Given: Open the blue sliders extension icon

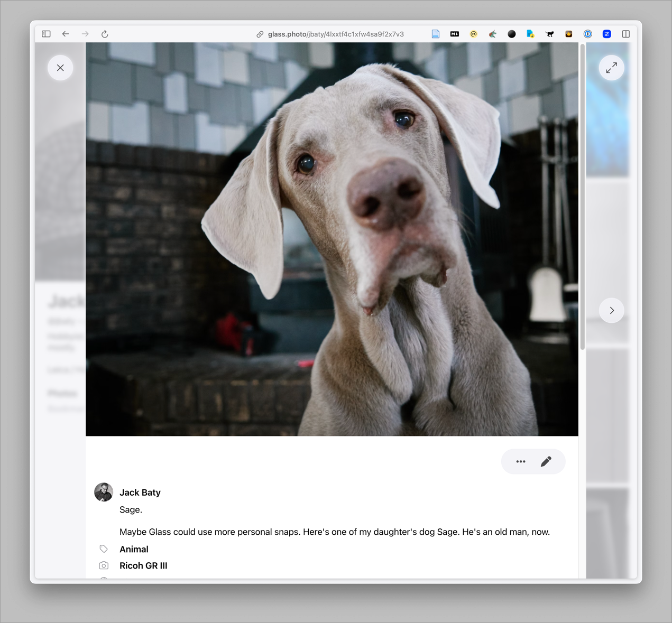Looking at the screenshot, I should pyautogui.click(x=606, y=34).
